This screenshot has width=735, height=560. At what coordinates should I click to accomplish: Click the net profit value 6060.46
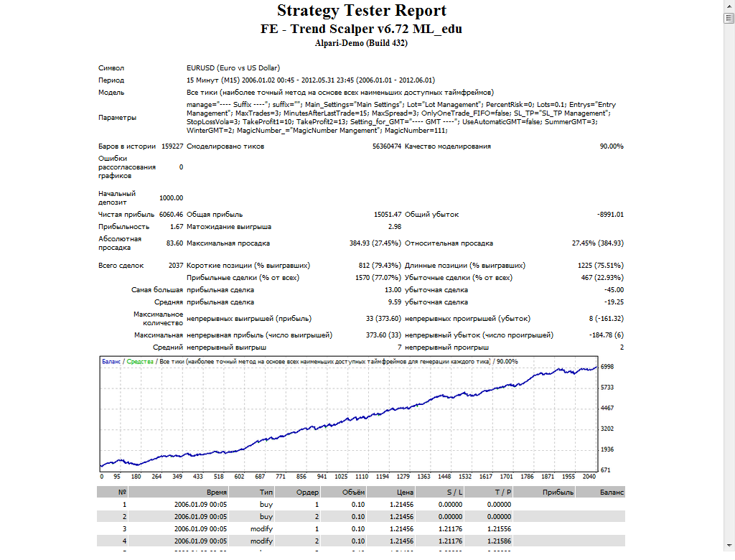click(171, 215)
